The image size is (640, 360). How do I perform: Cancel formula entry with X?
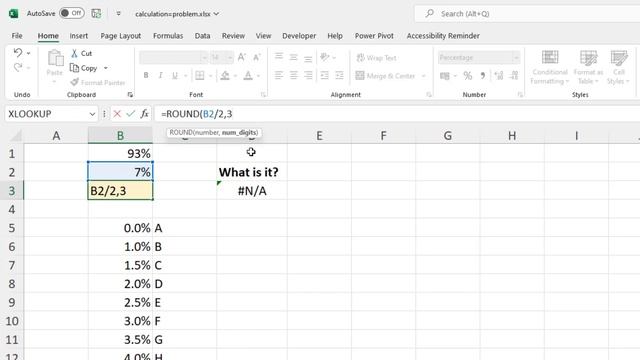117,114
